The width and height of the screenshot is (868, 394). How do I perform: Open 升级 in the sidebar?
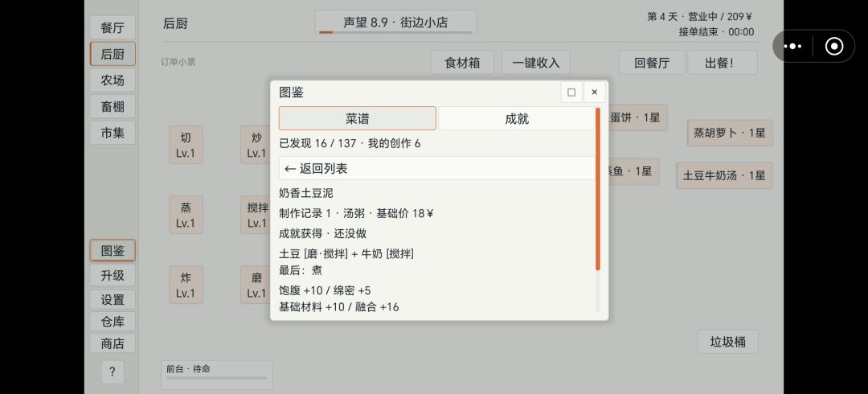tap(113, 276)
